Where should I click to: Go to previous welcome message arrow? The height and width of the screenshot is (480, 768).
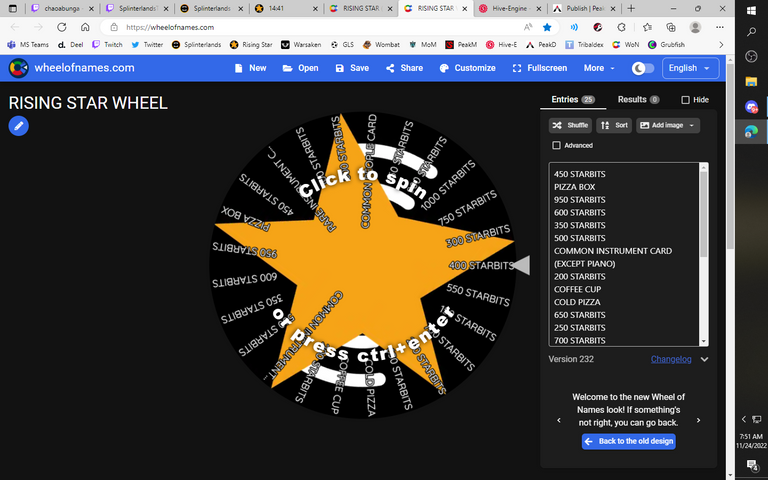[x=559, y=420]
